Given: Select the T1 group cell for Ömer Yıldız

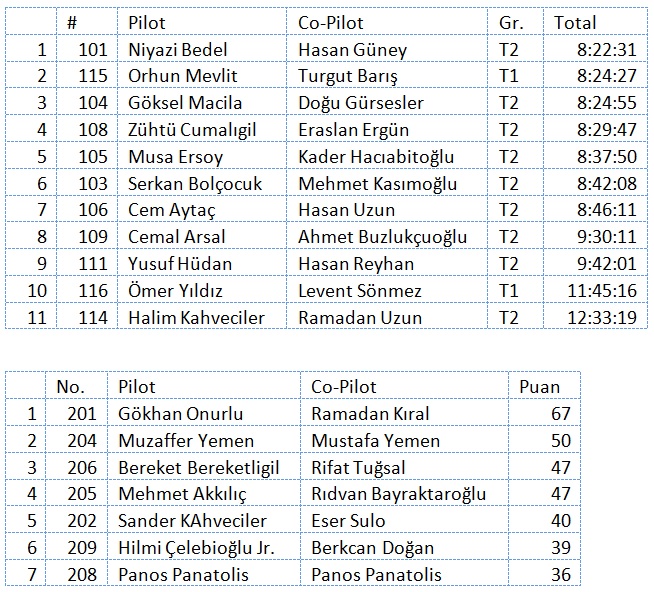Looking at the screenshot, I should coord(509,291).
